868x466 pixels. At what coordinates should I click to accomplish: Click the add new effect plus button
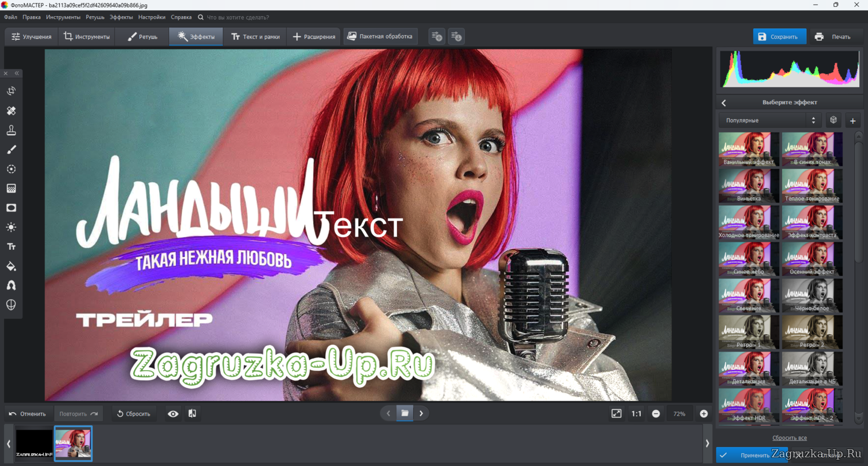tap(852, 120)
